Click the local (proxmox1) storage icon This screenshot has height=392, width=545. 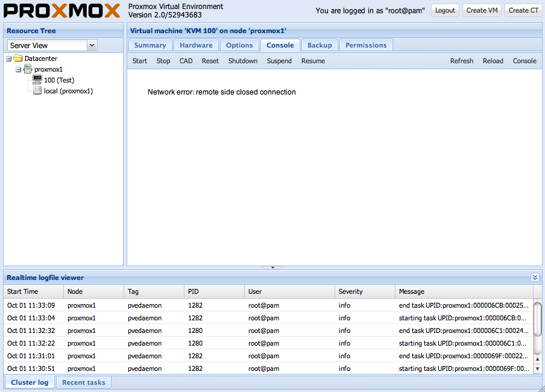point(37,91)
